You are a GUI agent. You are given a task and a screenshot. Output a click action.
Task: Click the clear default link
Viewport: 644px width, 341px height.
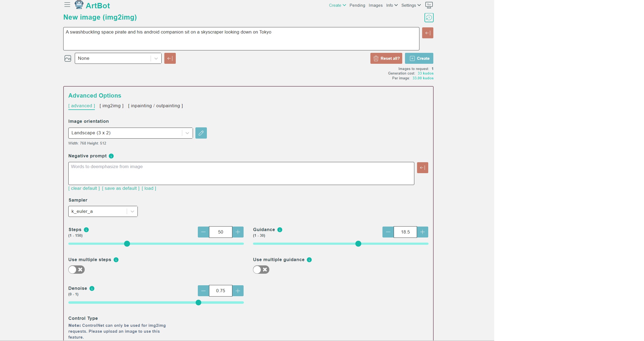(83, 188)
